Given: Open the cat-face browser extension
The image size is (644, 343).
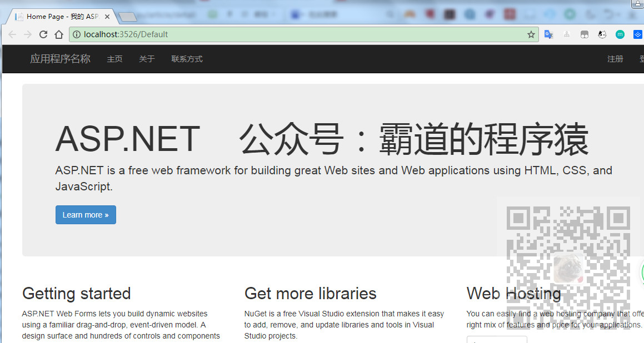Looking at the screenshot, I should [602, 34].
